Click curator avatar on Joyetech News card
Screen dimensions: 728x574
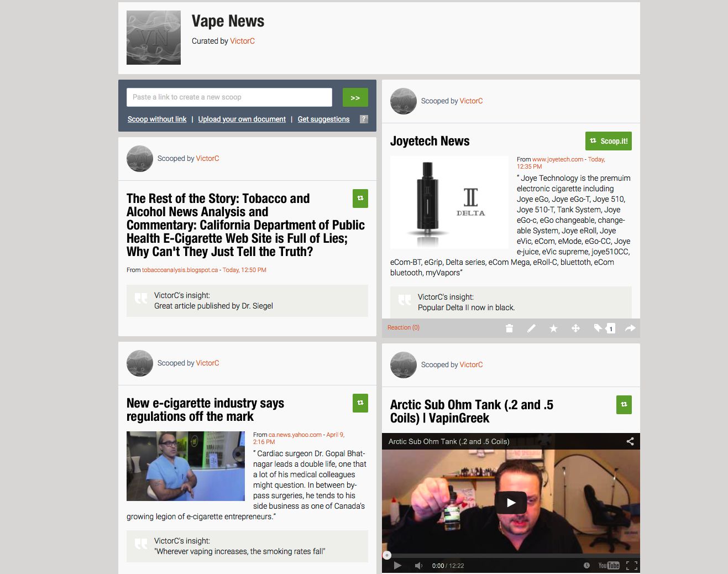click(404, 101)
